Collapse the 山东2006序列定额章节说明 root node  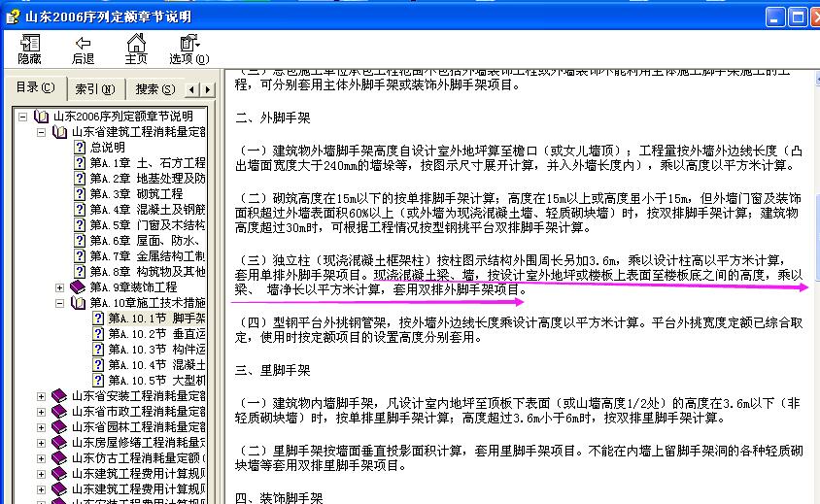point(22,117)
